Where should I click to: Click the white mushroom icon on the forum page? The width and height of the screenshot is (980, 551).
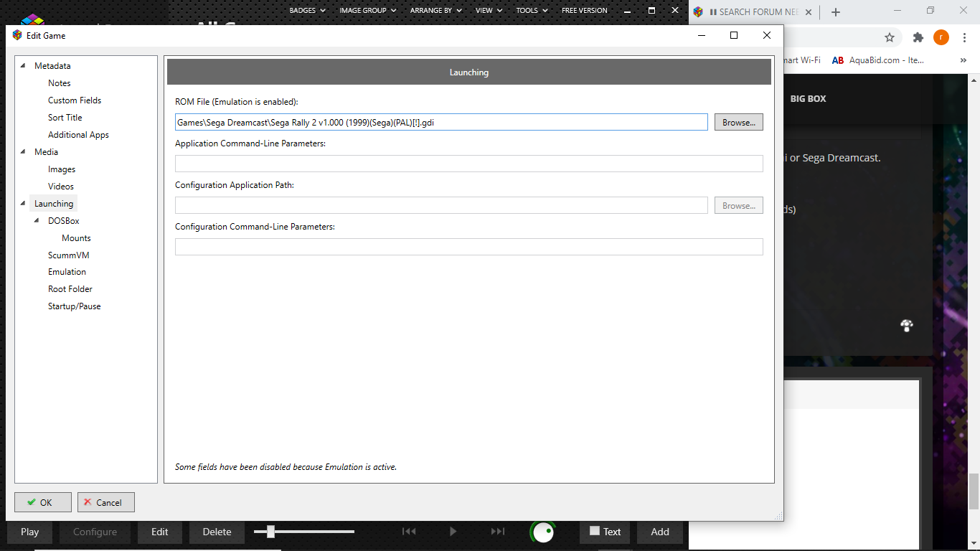click(x=907, y=326)
